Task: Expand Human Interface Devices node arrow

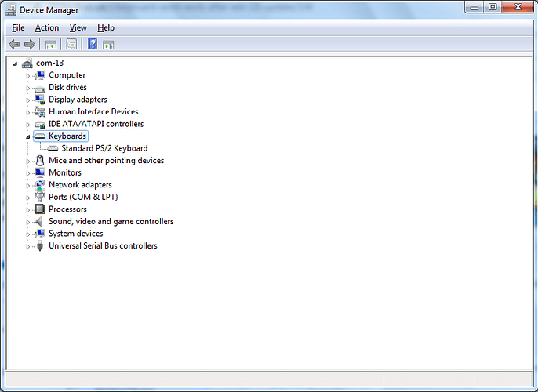Action: point(28,112)
